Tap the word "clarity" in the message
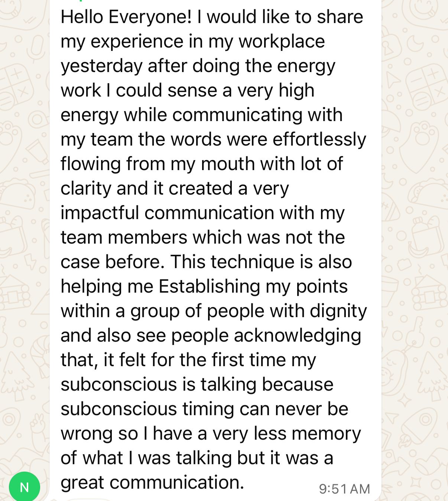The height and width of the screenshot is (501, 448). 86,188
